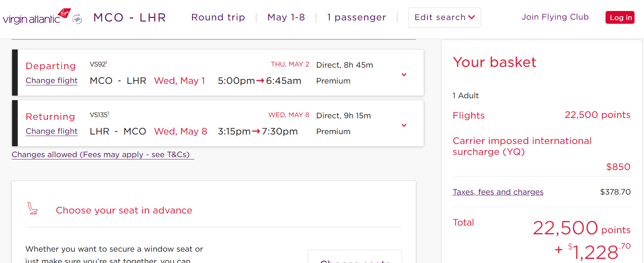644x263 pixels.
Task: Click the seat icon beside Choose your seat
Action: point(33,209)
